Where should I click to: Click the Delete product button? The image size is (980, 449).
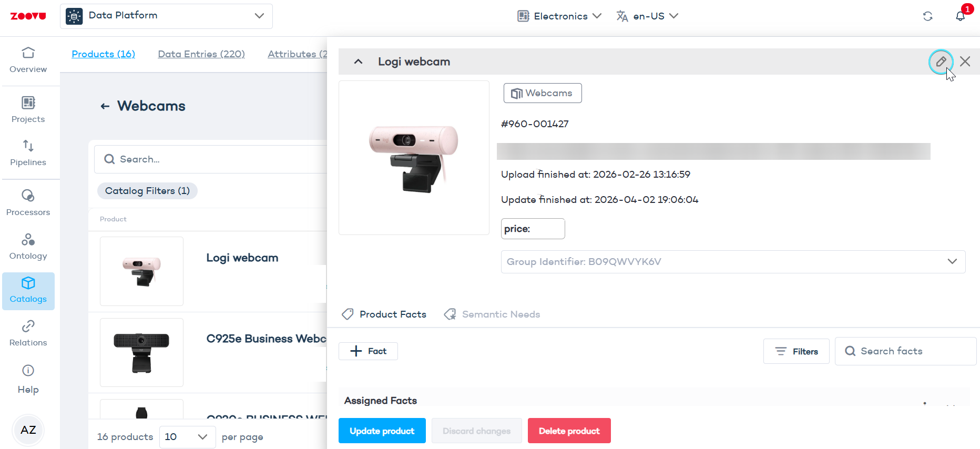click(x=569, y=431)
